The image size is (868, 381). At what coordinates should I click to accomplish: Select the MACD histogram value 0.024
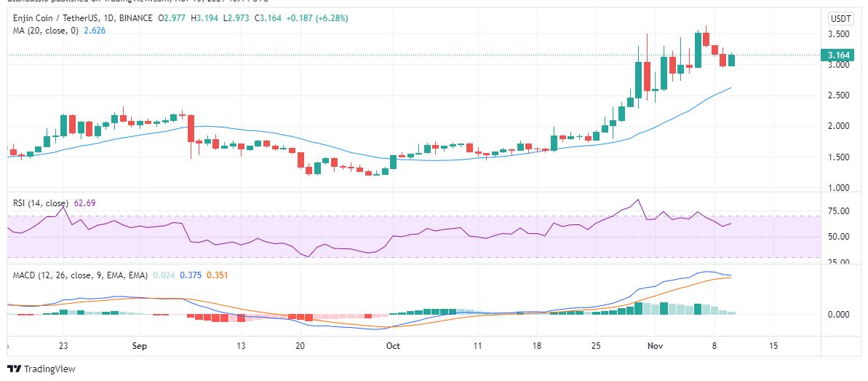pos(164,275)
